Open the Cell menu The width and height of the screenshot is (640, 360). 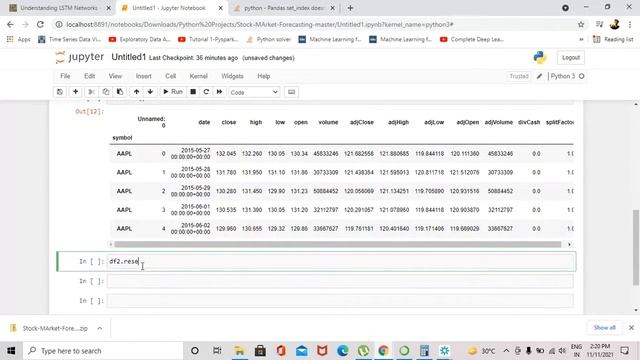click(x=171, y=76)
